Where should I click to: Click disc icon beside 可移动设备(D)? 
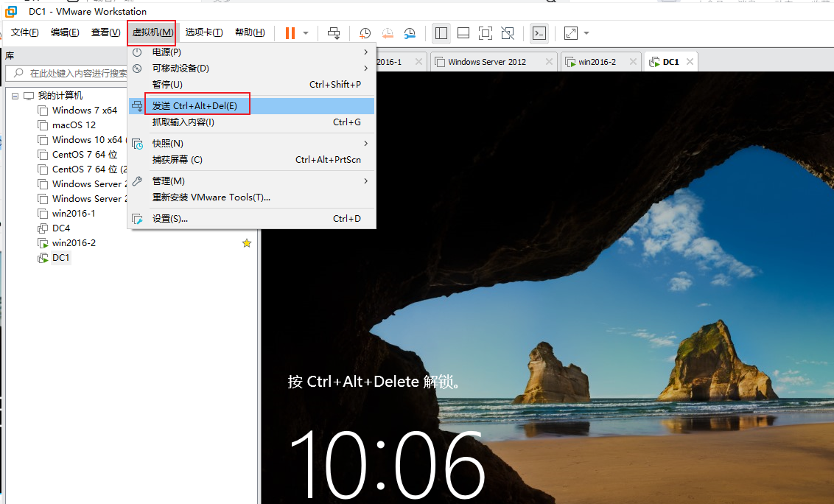click(137, 68)
